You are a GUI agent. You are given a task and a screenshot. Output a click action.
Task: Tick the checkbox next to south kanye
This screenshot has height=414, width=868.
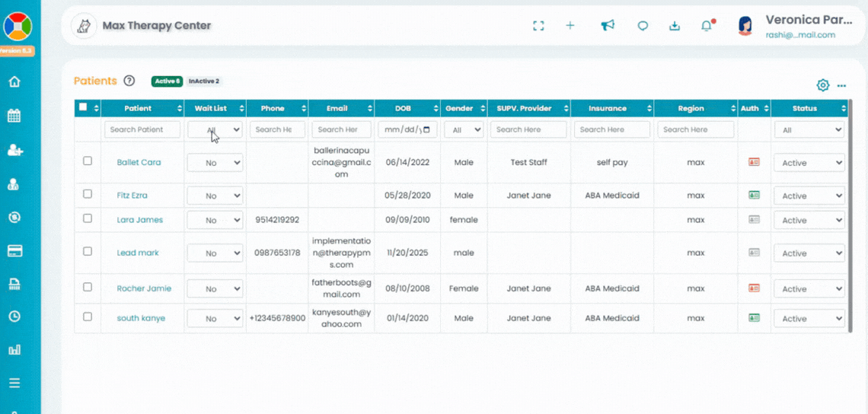(88, 317)
